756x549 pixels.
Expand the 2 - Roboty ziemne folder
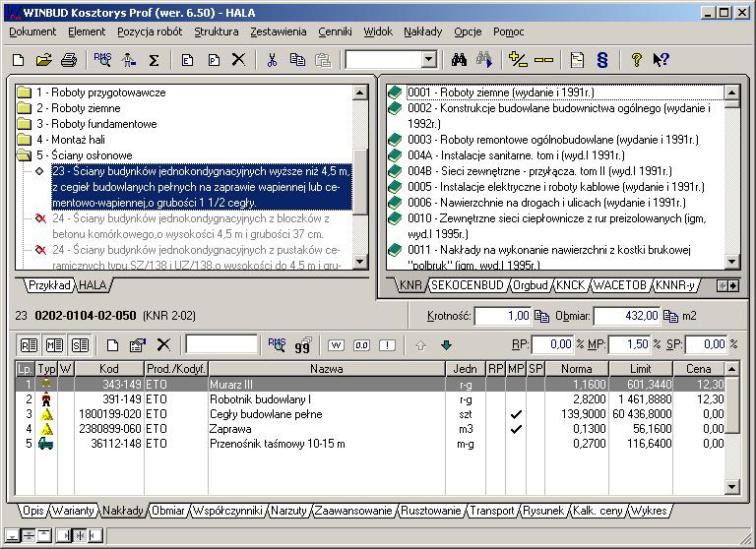[x=24, y=108]
